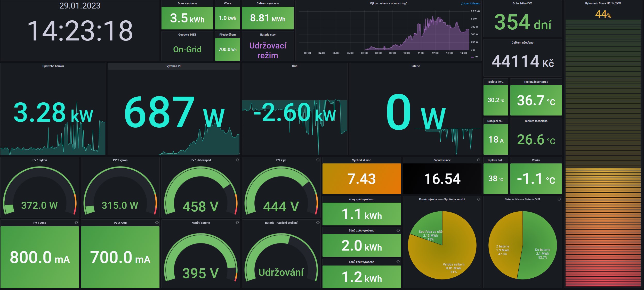The width and height of the screenshot is (644, 290).
Task: Open Výkon celkem z obou stringů panel menu
Action: point(388,3)
